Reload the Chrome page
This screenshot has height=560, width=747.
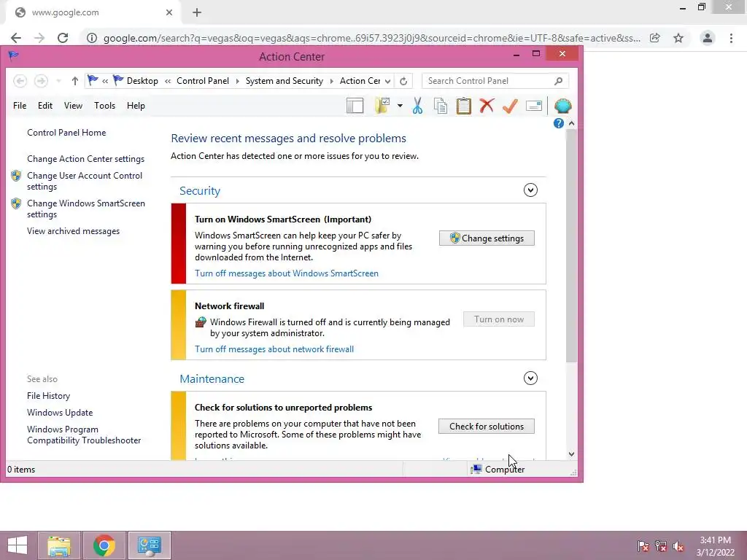63,38
